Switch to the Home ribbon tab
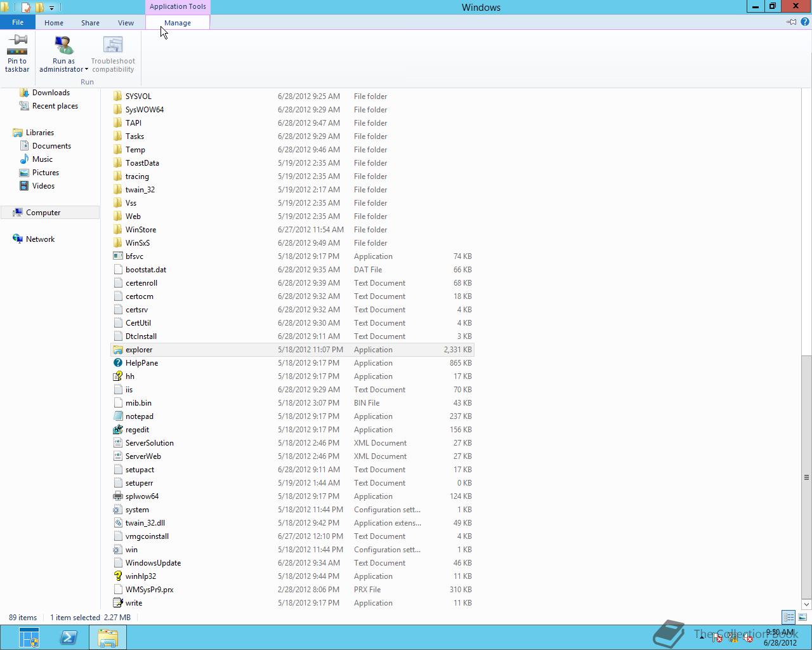The width and height of the screenshot is (812, 650). point(54,22)
